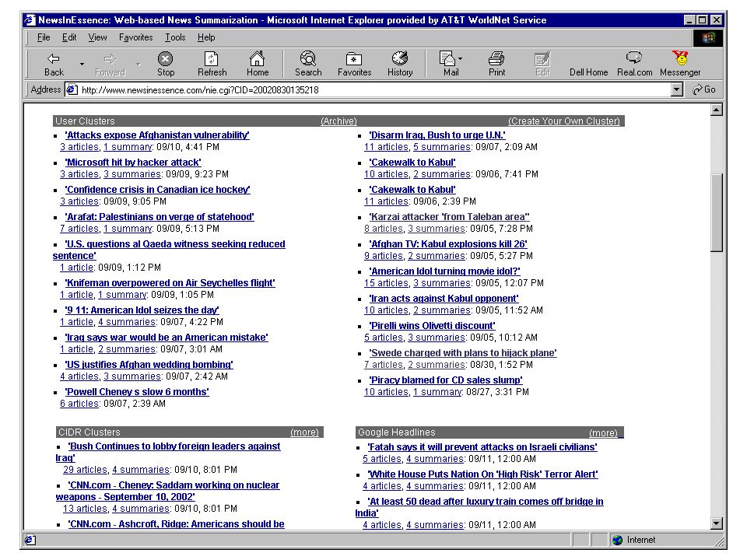Click the Windows logo throbber
The height and width of the screenshot is (560, 747).
click(x=708, y=37)
